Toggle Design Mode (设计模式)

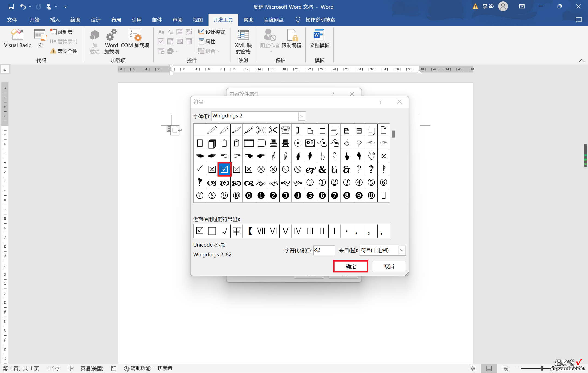(x=212, y=32)
